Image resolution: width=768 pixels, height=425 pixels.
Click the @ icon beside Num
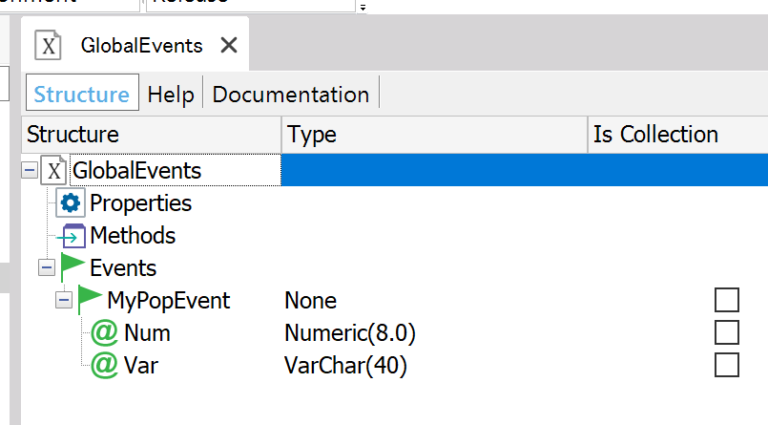tap(104, 333)
